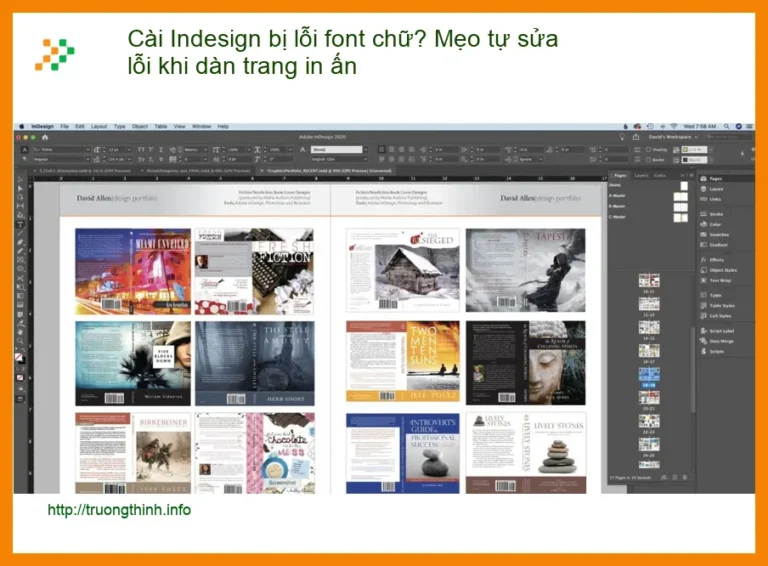Open the Swatches panel in the dock

point(715,235)
